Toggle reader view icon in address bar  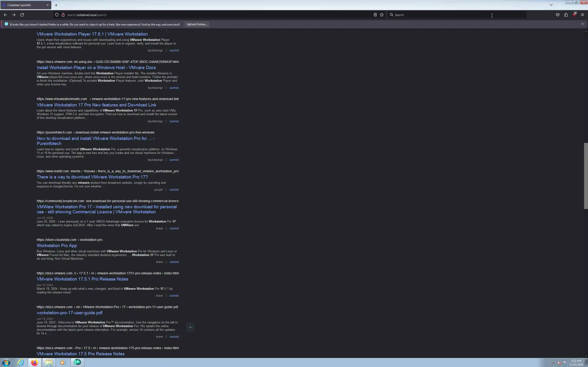375,15
